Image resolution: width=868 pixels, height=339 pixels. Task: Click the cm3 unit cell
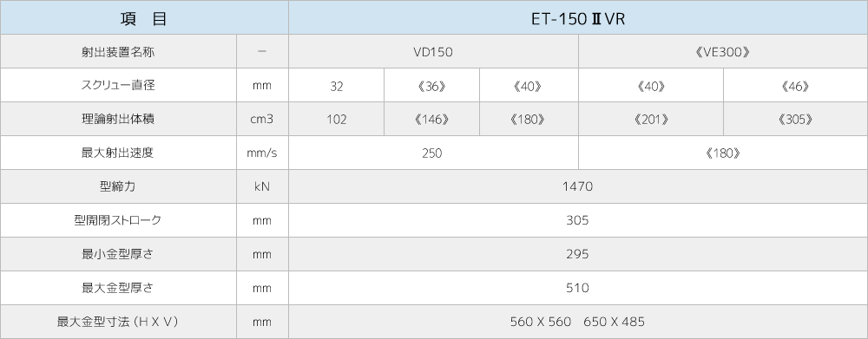(x=262, y=120)
